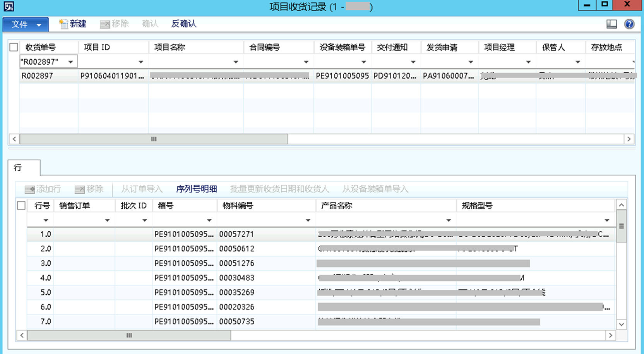Click the lines grid scroll-down arrow
Viewport: 644px width, 354px height.
(622, 325)
